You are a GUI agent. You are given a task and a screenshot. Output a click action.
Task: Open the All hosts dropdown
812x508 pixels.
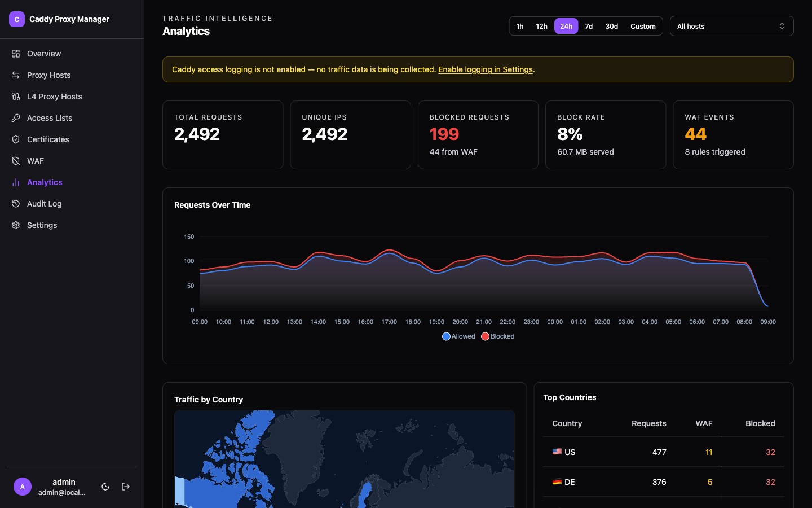click(731, 25)
